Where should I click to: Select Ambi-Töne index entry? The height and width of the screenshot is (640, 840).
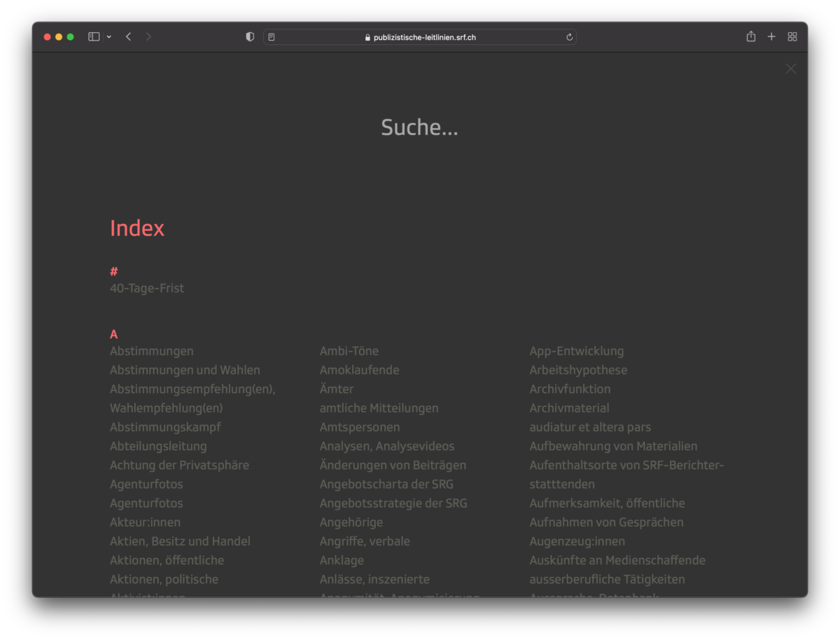(349, 352)
